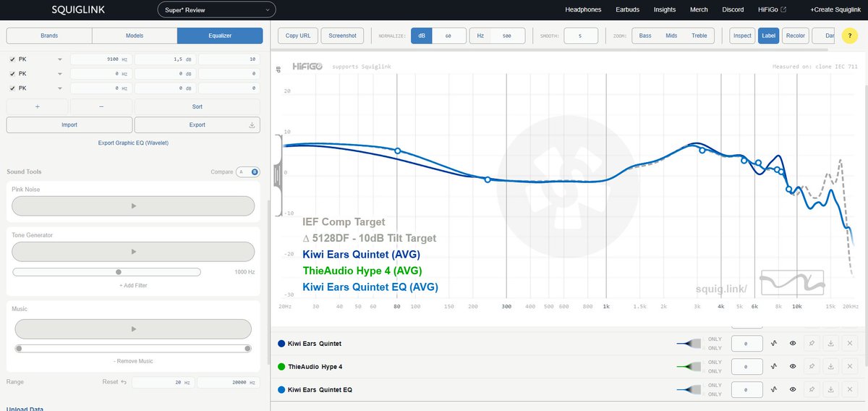Set ThieAudio Hype 4 row as baseline (wave icon)
The image size is (868, 411).
tap(774, 367)
